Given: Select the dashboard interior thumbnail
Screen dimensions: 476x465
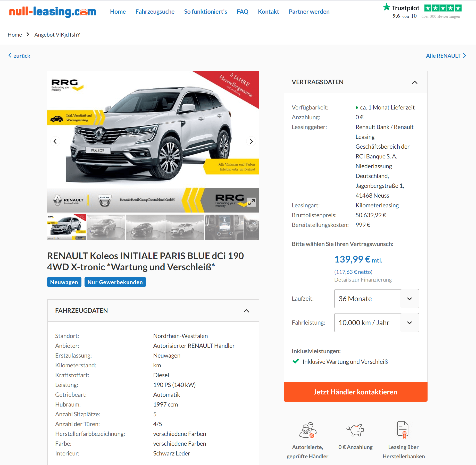Looking at the screenshot, I should [x=224, y=227].
